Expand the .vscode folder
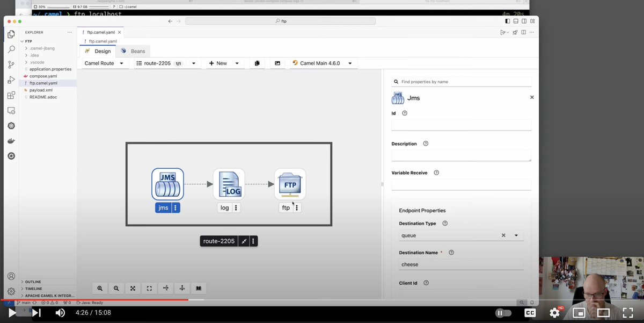Image resolution: width=644 pixels, height=323 pixels. 36,62
